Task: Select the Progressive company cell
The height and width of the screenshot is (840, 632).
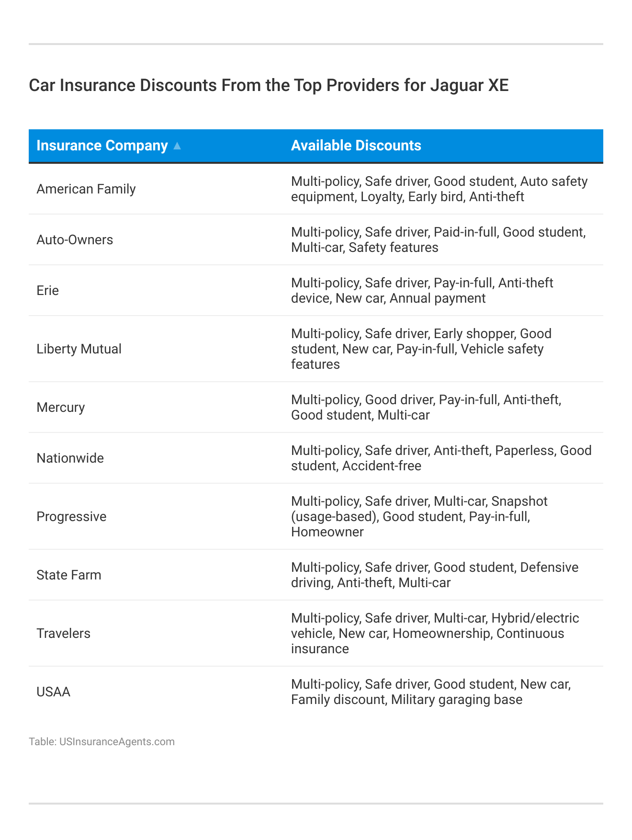Action: coord(71,517)
